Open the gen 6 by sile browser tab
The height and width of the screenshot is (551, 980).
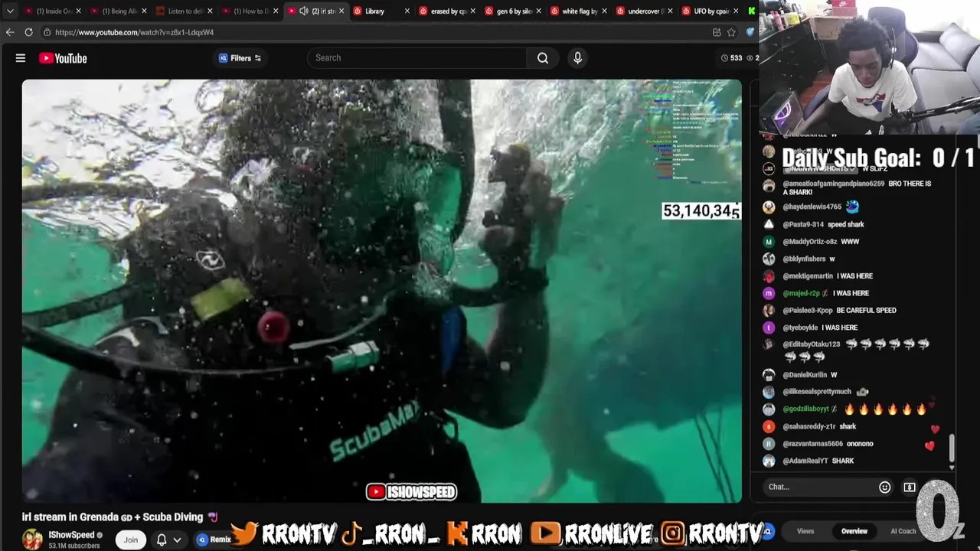514,11
